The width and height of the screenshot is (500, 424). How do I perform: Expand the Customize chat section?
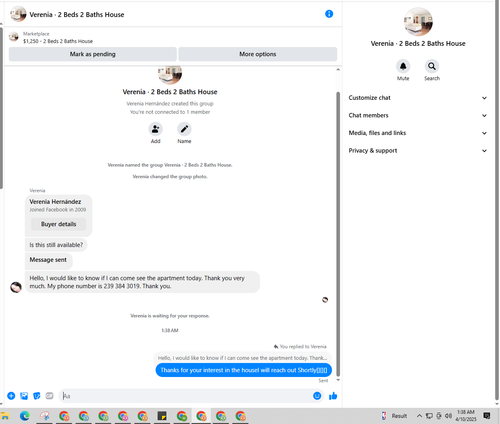point(418,98)
